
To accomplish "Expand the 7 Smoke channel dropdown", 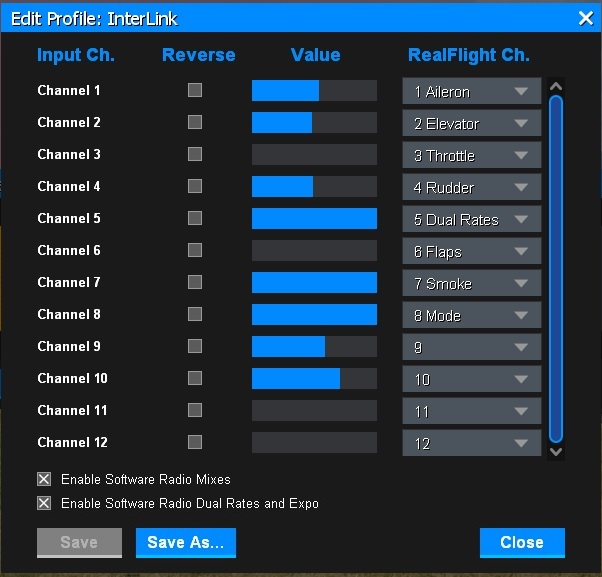I will coord(471,284).
